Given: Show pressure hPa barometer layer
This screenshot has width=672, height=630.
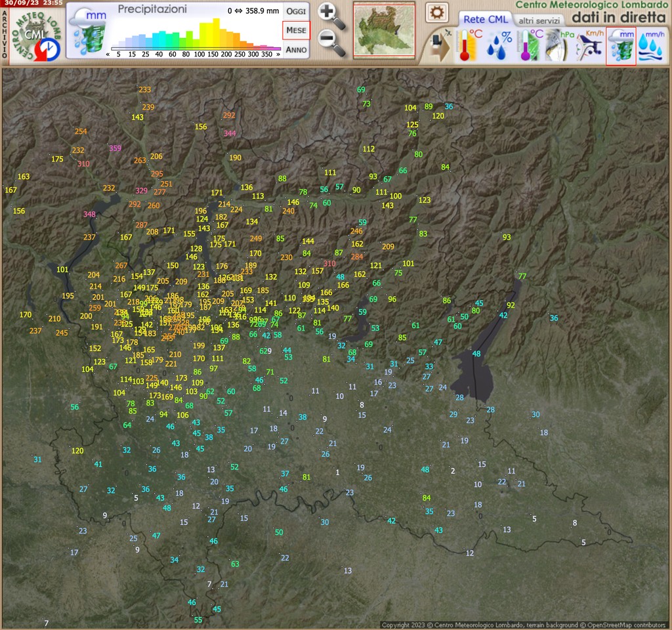Looking at the screenshot, I should 559,45.
